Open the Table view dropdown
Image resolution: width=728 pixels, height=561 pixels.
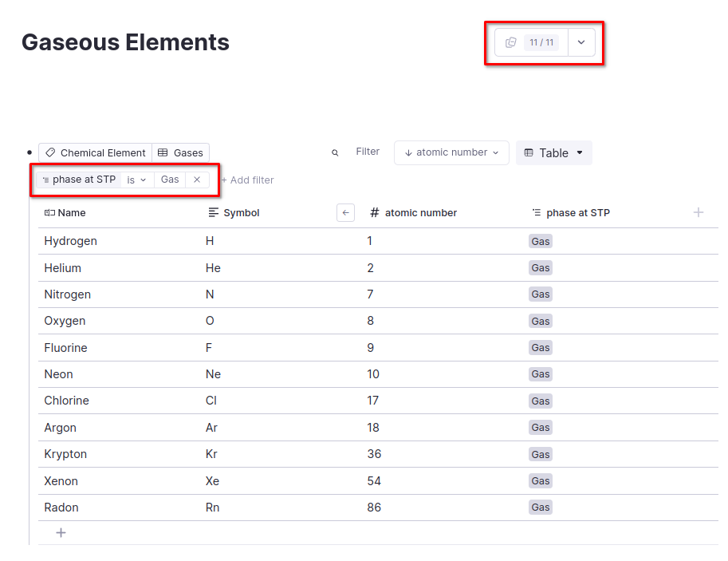(x=553, y=152)
